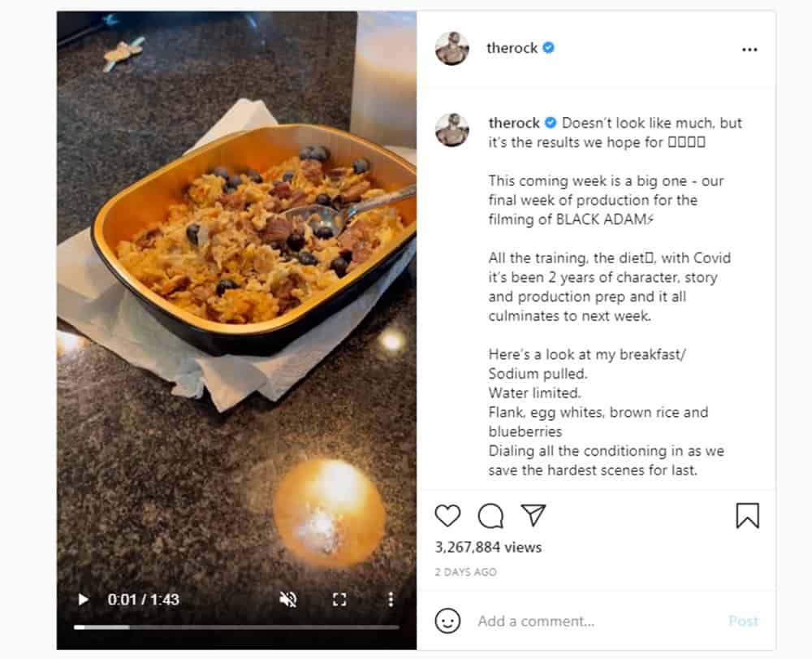Screen dimensions: 812x659
Task: Click the verified badge beside therock in header
Action: point(549,48)
